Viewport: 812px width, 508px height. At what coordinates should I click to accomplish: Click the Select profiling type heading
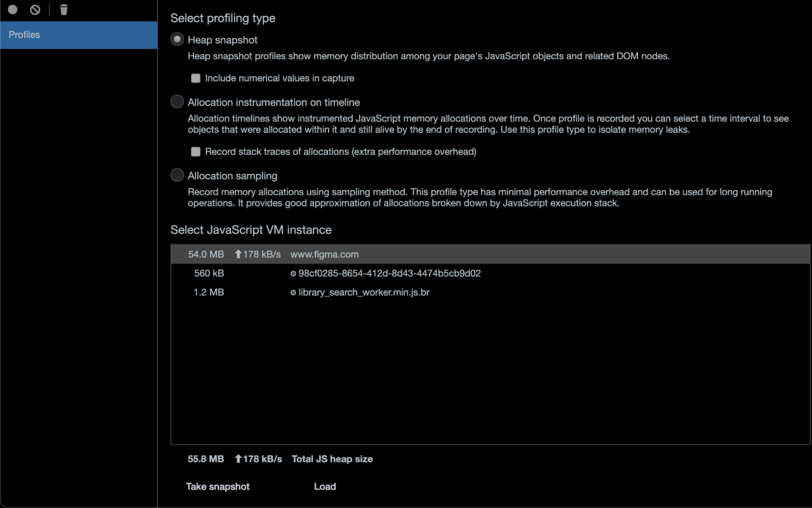tap(222, 18)
